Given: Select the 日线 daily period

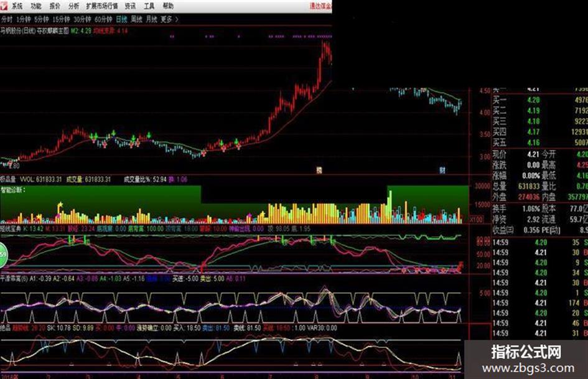Looking at the screenshot, I should 121,19.
